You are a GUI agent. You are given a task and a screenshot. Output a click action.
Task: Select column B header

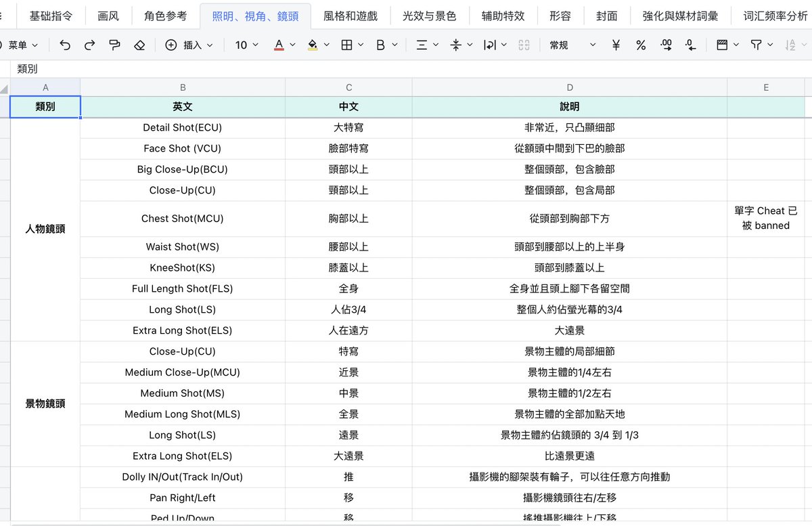(x=183, y=87)
